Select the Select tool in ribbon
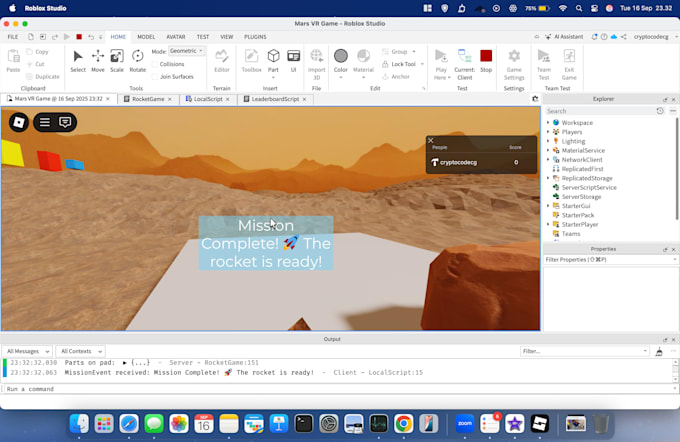This screenshot has width=680, height=442. coord(78,61)
